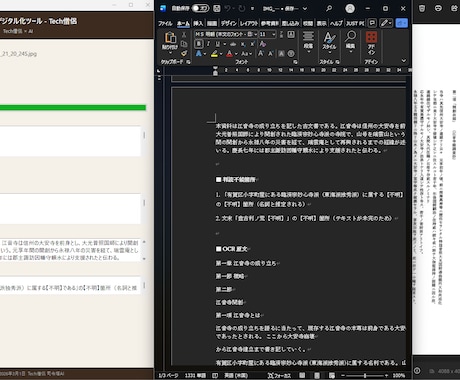Collapse the ribbon with the chevron

[404, 61]
